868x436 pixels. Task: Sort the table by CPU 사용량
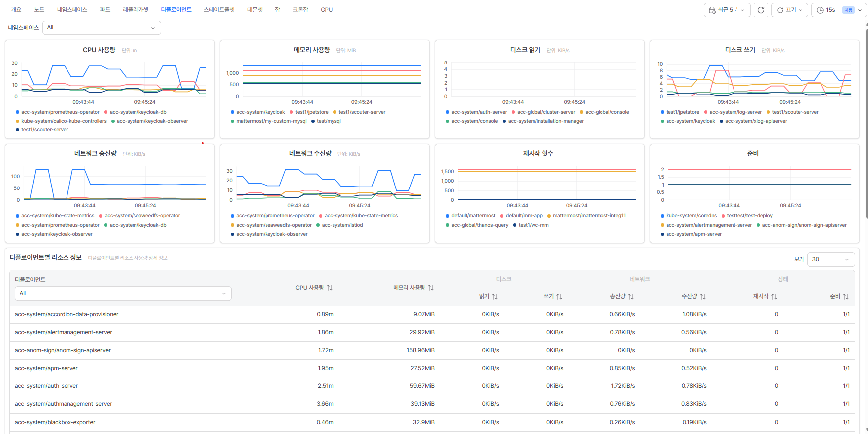click(330, 288)
